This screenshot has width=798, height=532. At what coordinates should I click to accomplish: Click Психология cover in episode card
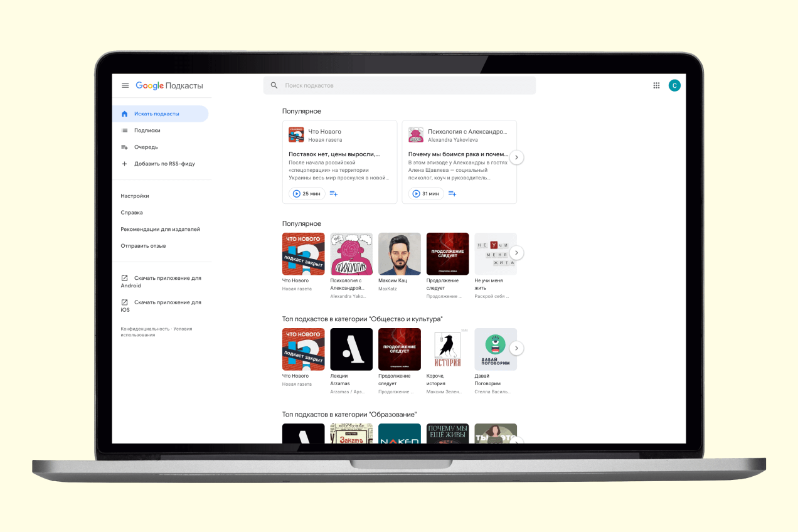[416, 135]
